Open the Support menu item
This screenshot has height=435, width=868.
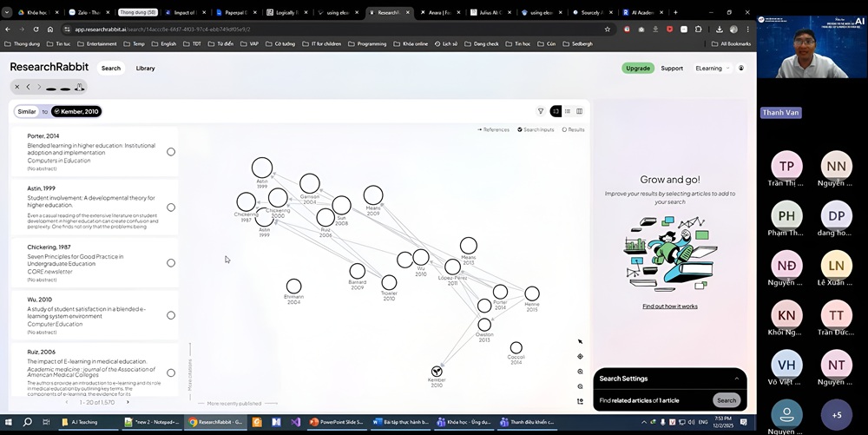672,68
